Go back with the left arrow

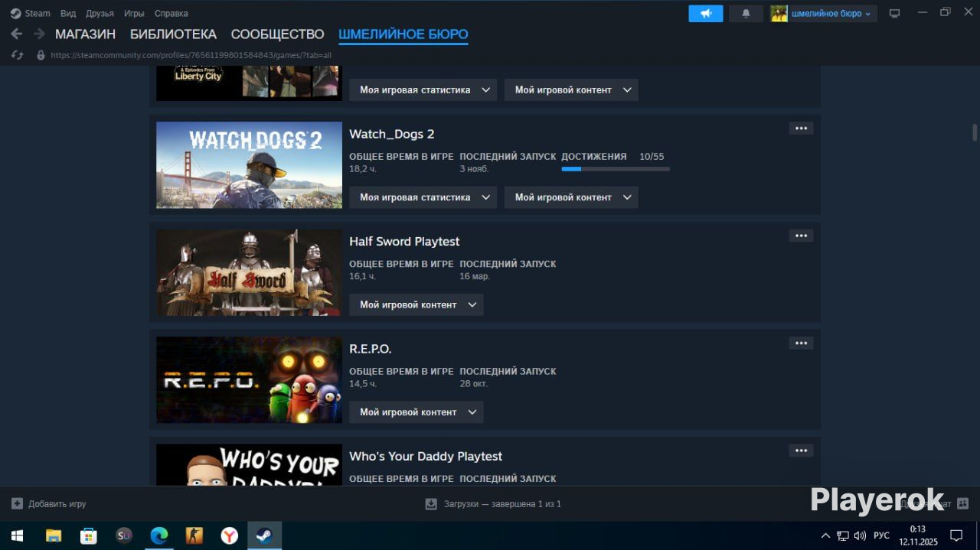coord(16,34)
